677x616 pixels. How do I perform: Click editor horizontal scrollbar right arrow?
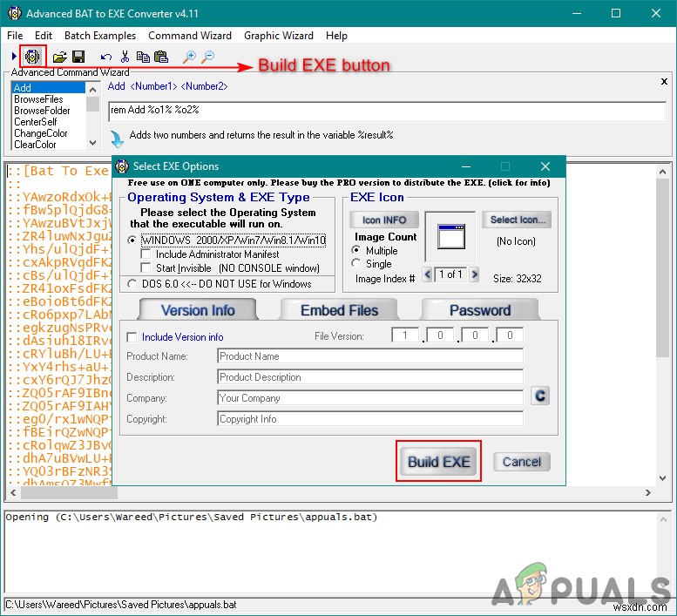(647, 492)
